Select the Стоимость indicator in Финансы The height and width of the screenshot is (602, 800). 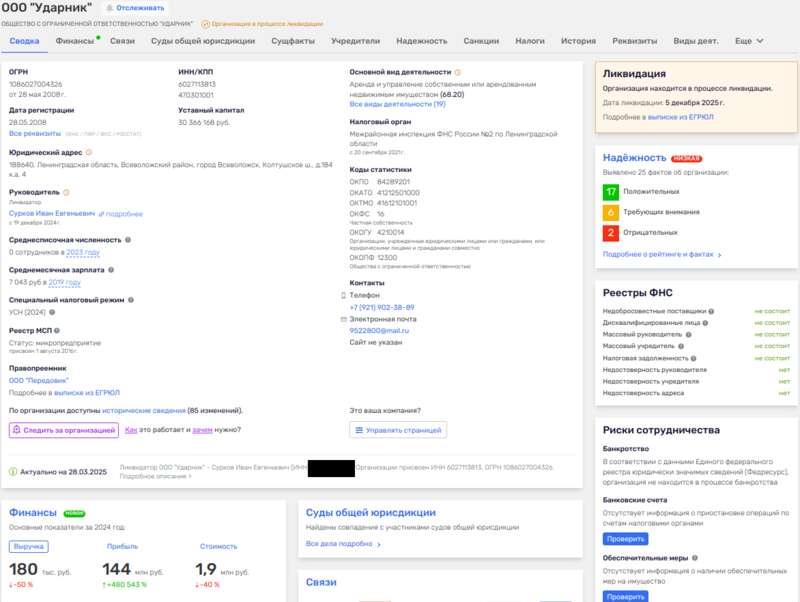tap(218, 546)
